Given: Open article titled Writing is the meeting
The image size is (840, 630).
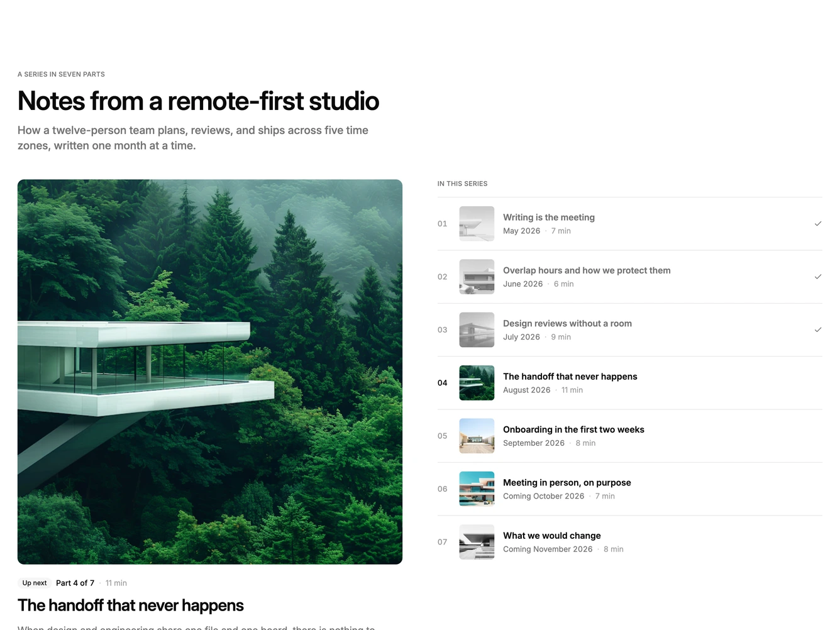Looking at the screenshot, I should [549, 218].
